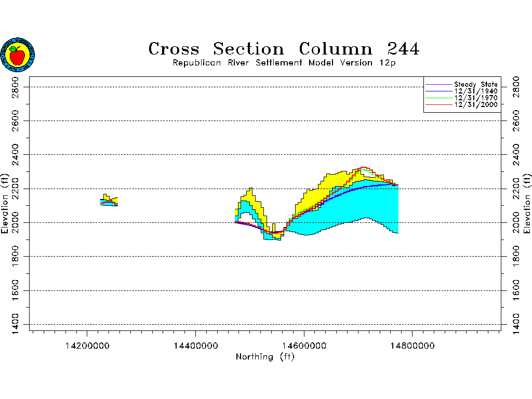Click the x-axis tick label 14800000
Viewport: 532px width, 399px height.
[x=413, y=345]
